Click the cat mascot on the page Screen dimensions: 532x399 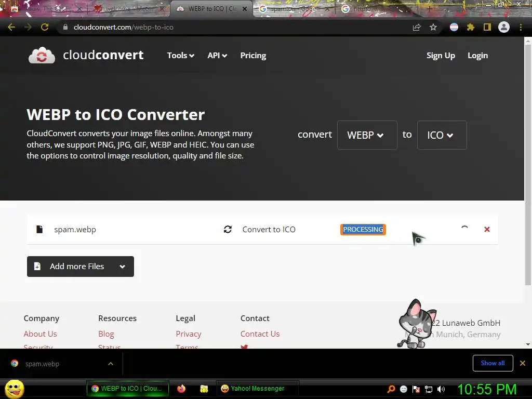pyautogui.click(x=417, y=324)
